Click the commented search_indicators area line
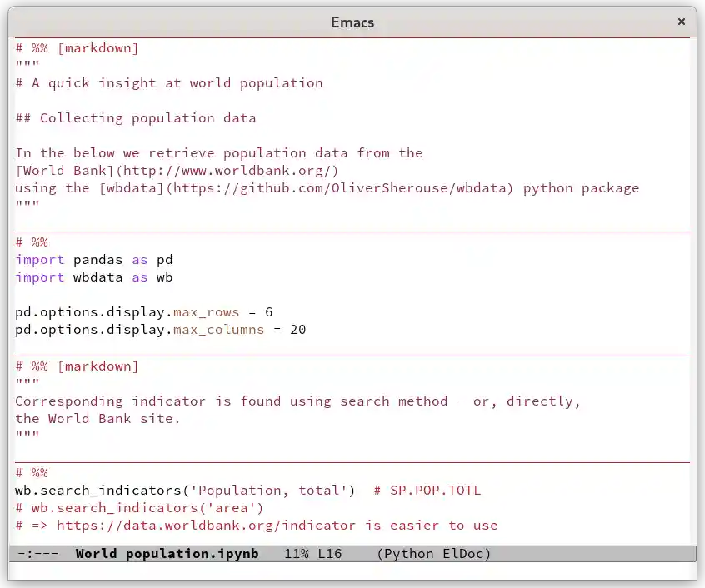Screen dimensions: 705x588 pyautogui.click(x=142, y=507)
